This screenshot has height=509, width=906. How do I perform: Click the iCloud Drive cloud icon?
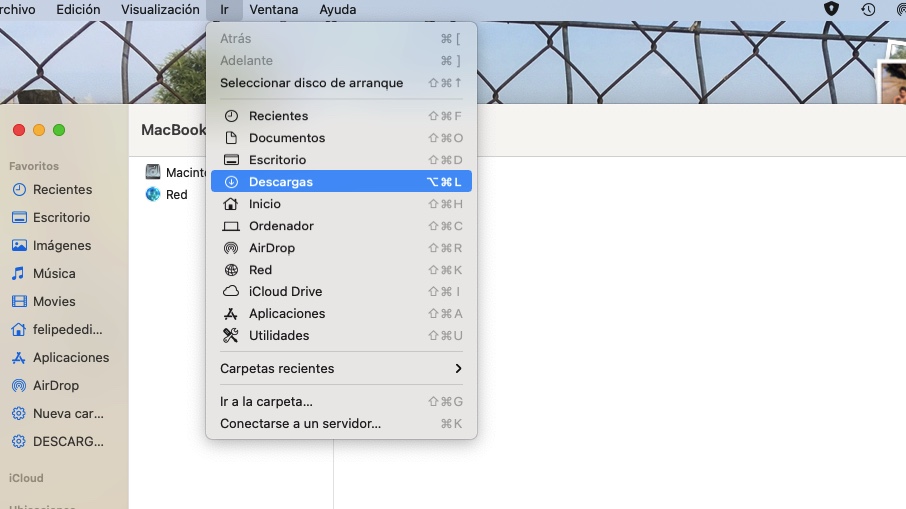click(231, 291)
